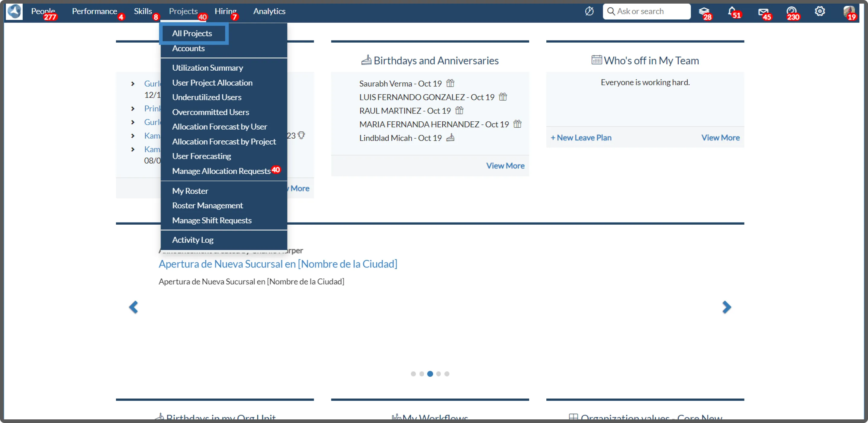
Task: Select the first carousel pagination dot
Action: (x=413, y=374)
